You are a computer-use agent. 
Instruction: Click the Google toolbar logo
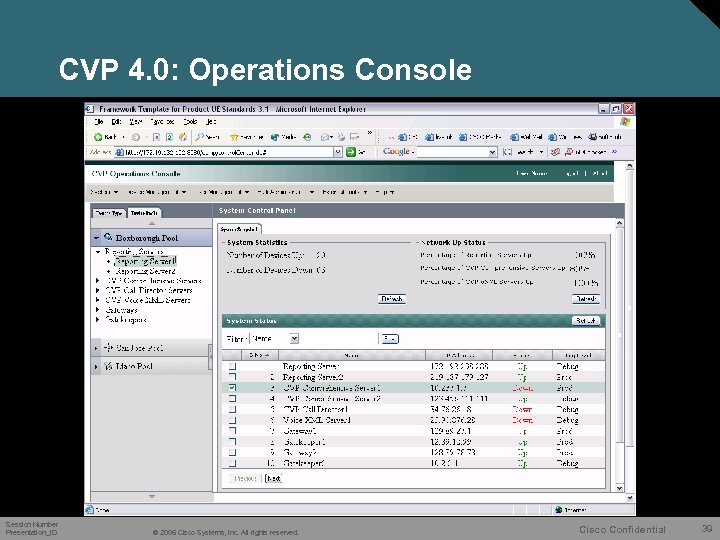(396, 152)
